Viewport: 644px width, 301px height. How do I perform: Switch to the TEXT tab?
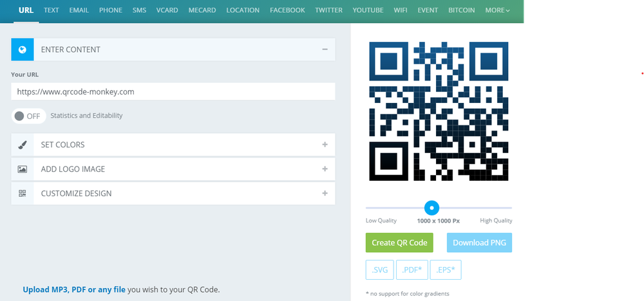[52, 10]
